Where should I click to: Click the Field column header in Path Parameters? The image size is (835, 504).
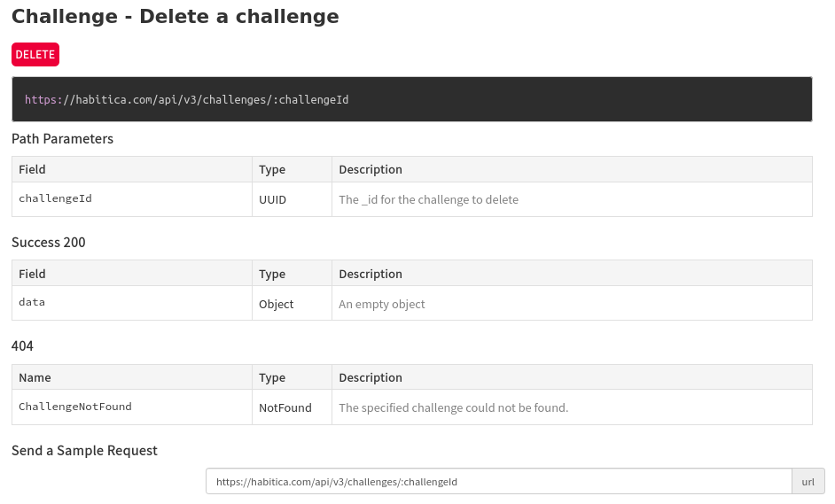click(32, 169)
